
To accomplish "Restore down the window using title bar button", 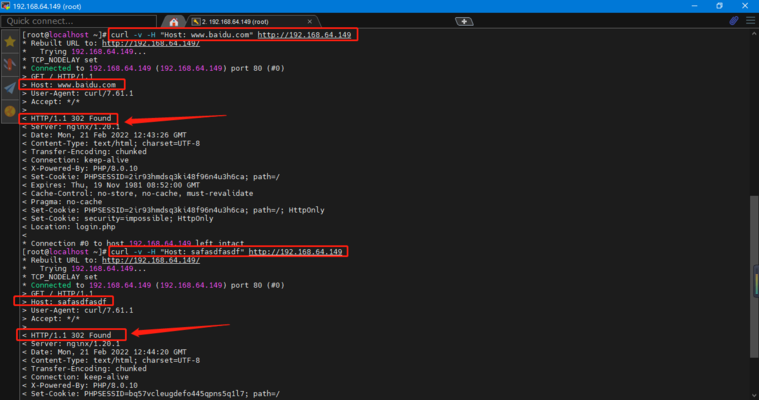I will tap(718, 6).
